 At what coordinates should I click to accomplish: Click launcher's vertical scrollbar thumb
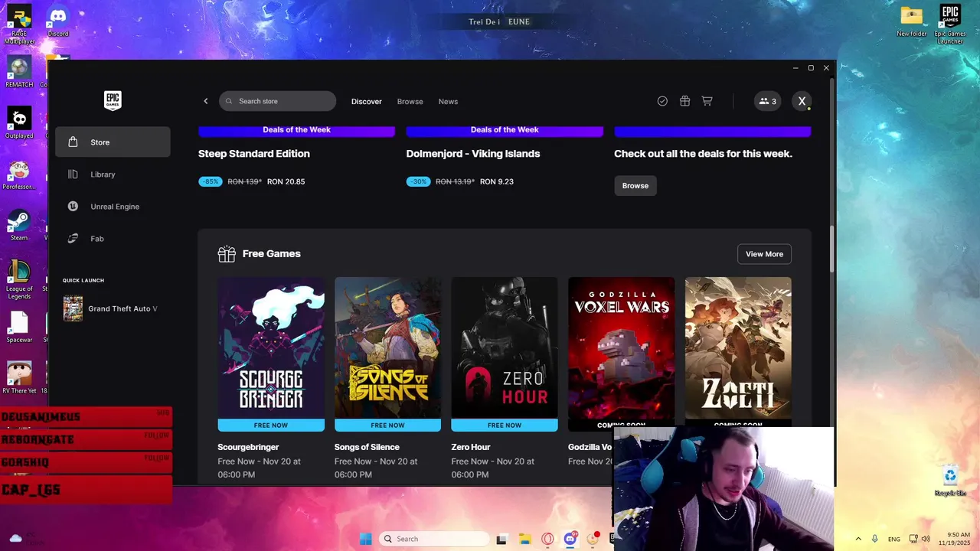[831, 249]
